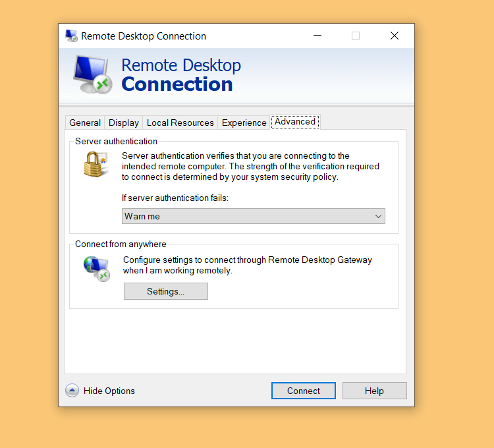Click the Remote Desktop title bar icon
This screenshot has width=494, height=448.
click(x=71, y=36)
